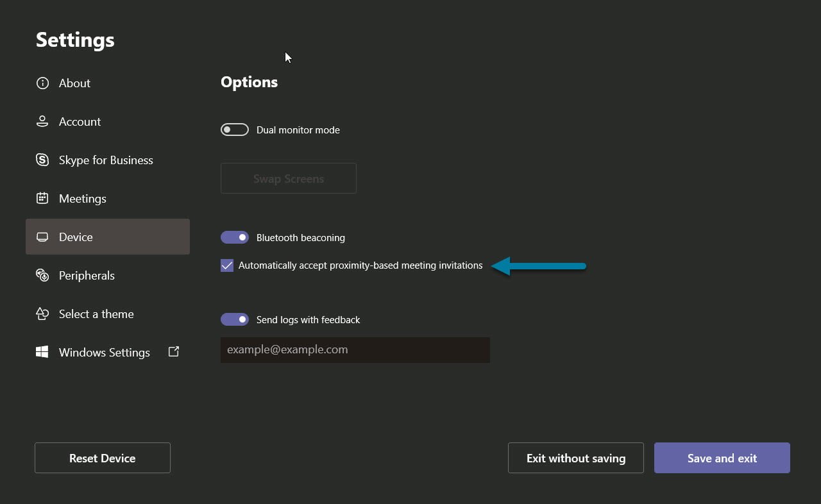
Task: Click the Select a theme icon
Action: pos(42,314)
